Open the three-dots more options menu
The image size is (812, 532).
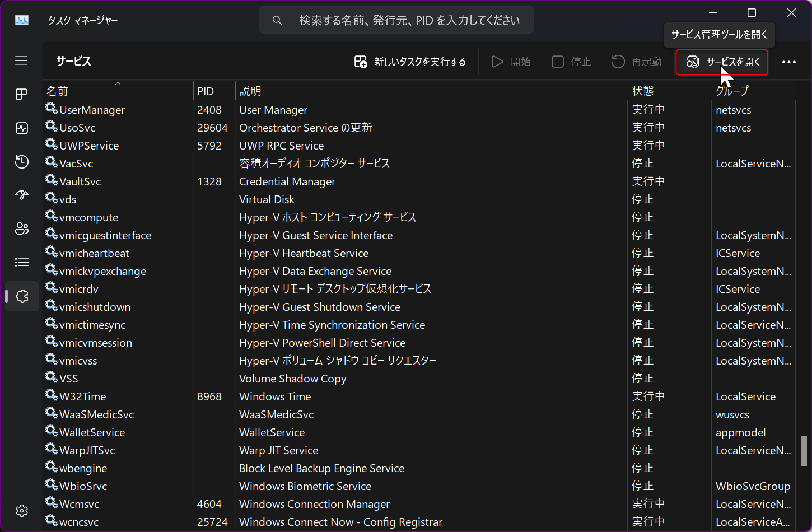click(x=788, y=62)
